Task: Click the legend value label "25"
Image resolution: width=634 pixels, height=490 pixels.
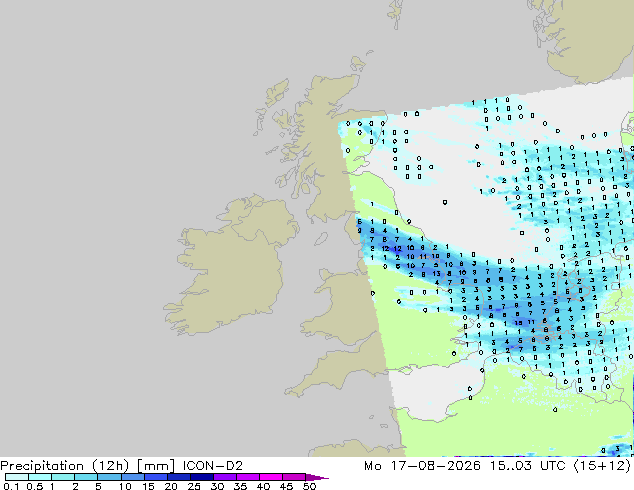Action: [194, 486]
